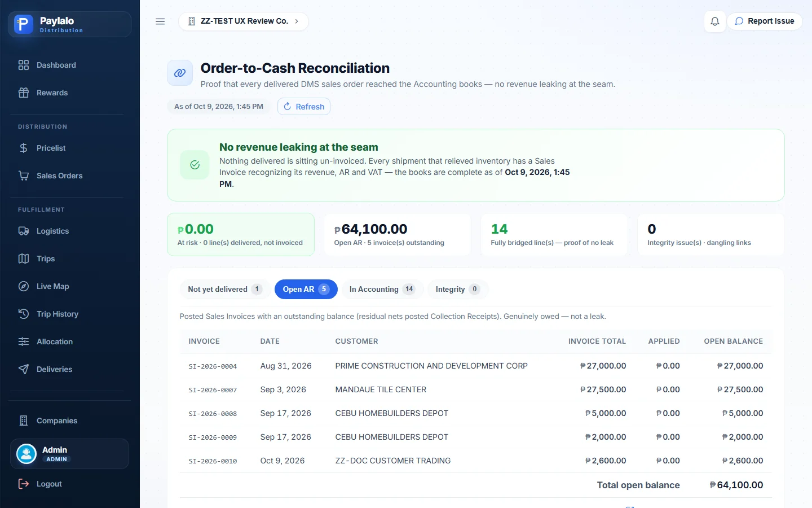Click invoice SI-2026-0009
The height and width of the screenshot is (508, 812).
213,437
